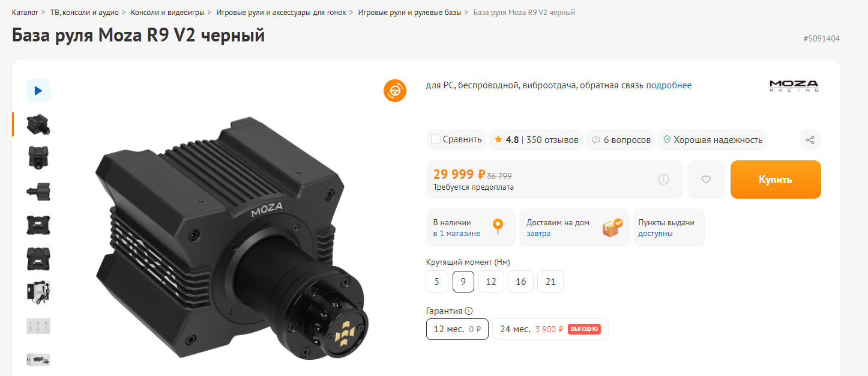Select 21 Нм torque option
The image size is (868, 376).
[x=550, y=282]
